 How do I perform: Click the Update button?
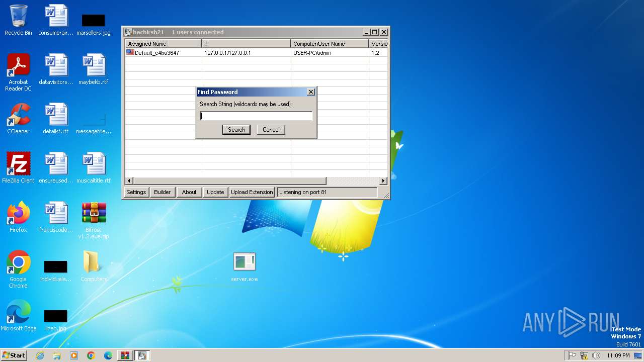pyautogui.click(x=215, y=192)
